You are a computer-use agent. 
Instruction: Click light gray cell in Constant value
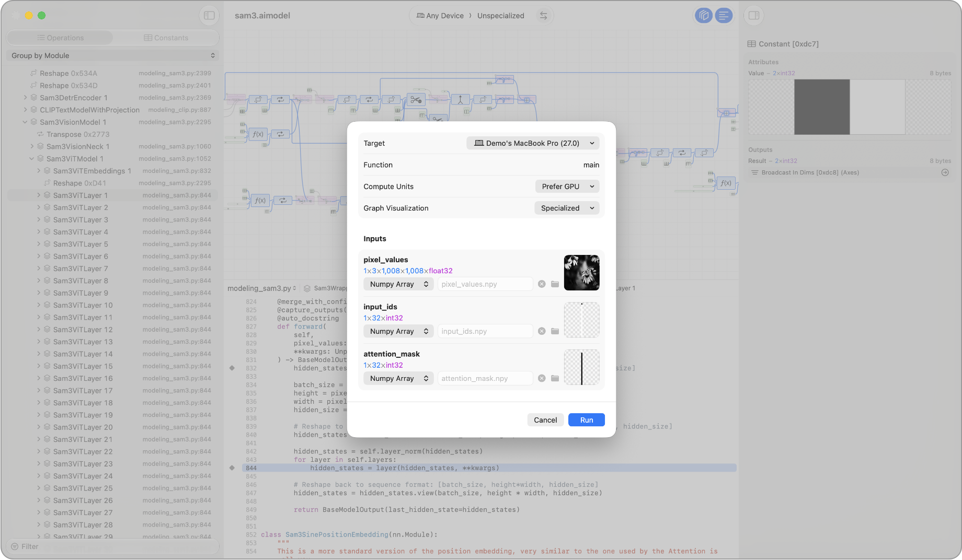[x=877, y=107]
